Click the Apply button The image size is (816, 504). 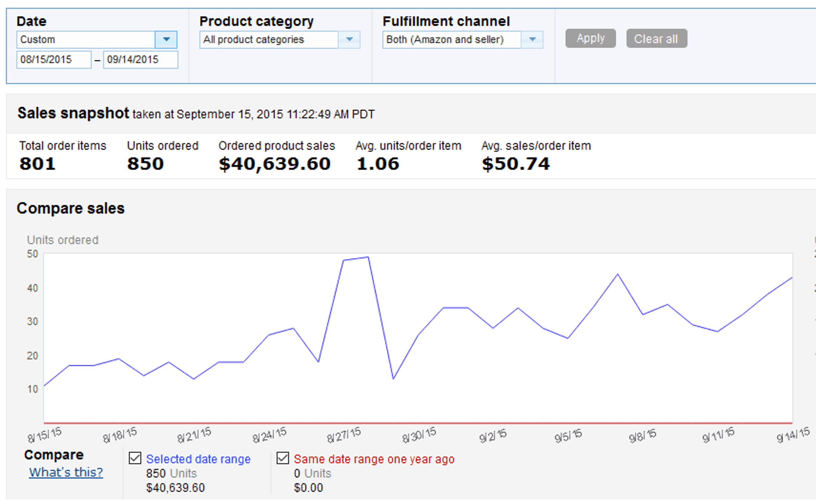point(590,38)
